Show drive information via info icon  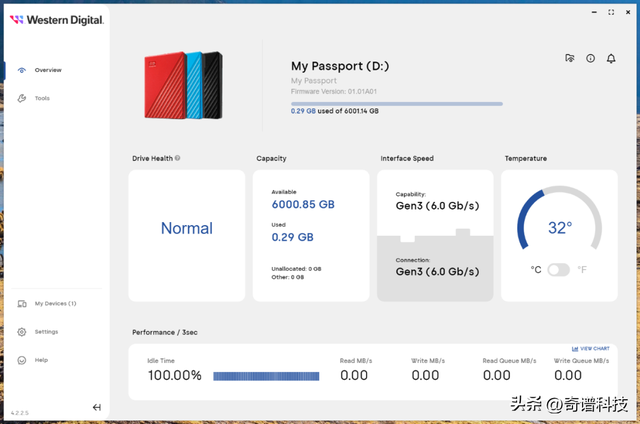tap(590, 58)
